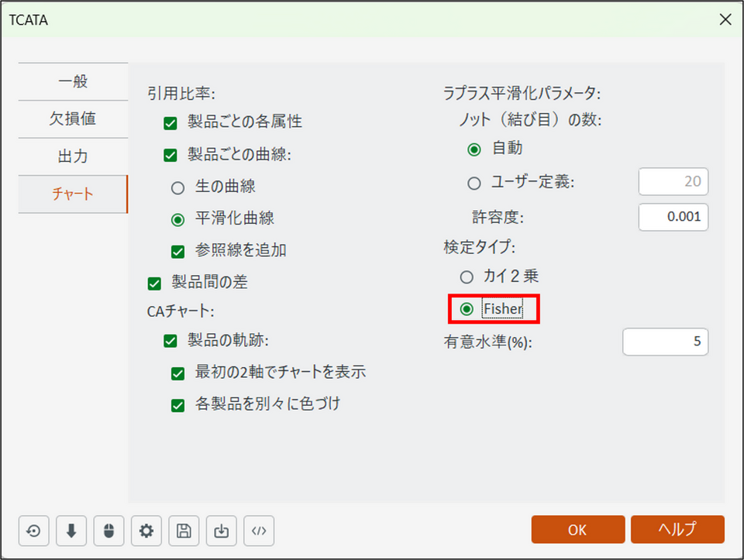The width and height of the screenshot is (744, 560).
Task: Click the user-defined knots field showing 20
Action: (x=673, y=181)
